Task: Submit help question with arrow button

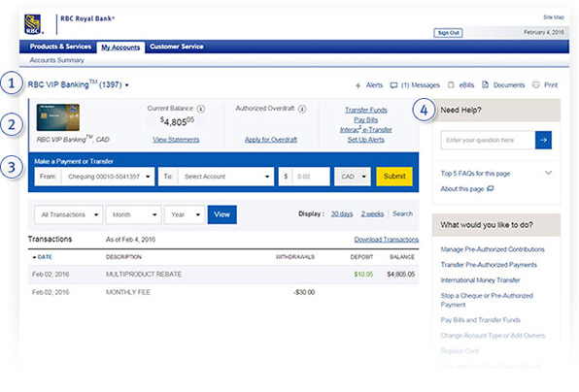Action: tap(543, 140)
